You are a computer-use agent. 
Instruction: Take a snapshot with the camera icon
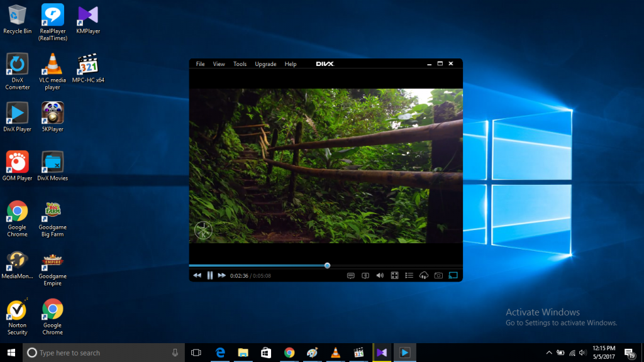click(438, 275)
